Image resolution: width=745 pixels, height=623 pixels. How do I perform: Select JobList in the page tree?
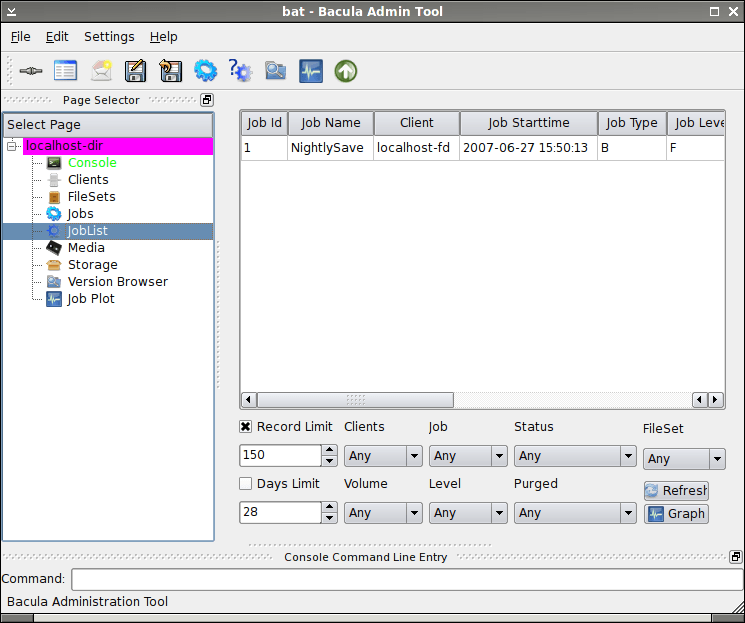tap(108, 231)
